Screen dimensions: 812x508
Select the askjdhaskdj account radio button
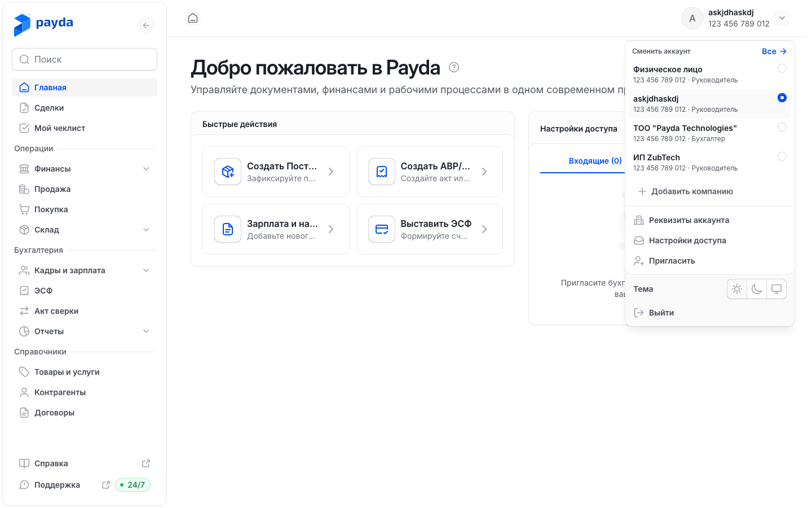[x=782, y=98]
